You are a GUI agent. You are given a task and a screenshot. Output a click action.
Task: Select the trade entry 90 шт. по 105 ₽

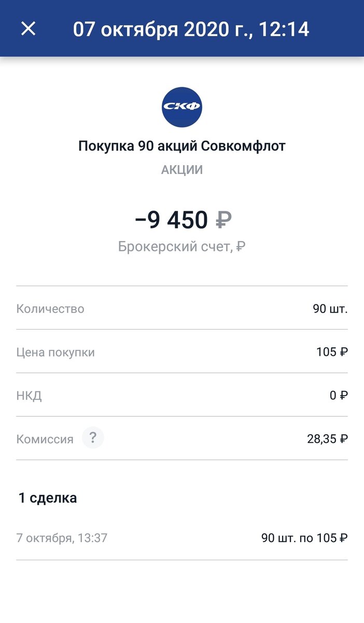pyautogui.click(x=304, y=538)
